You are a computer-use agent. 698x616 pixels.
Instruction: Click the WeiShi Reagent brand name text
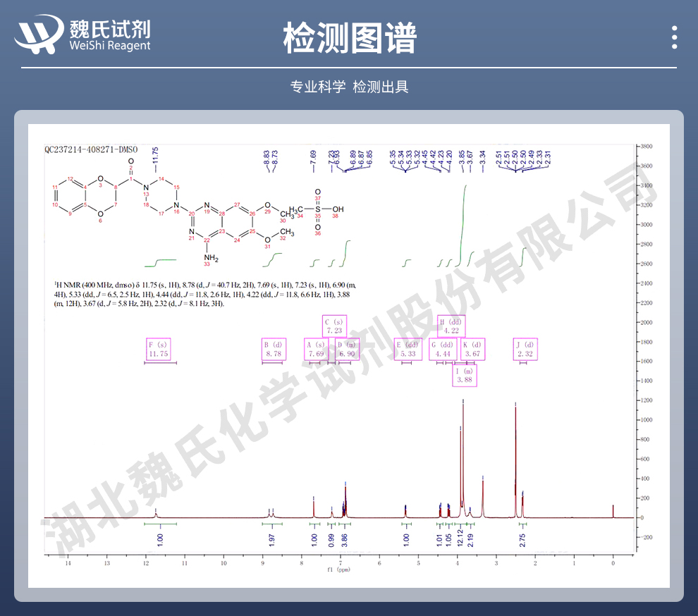[x=110, y=45]
